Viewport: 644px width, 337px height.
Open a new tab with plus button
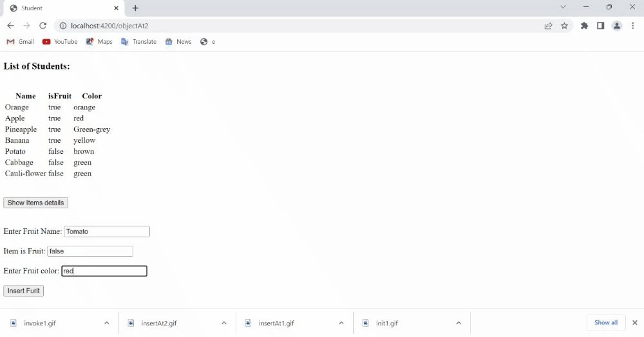click(x=135, y=8)
